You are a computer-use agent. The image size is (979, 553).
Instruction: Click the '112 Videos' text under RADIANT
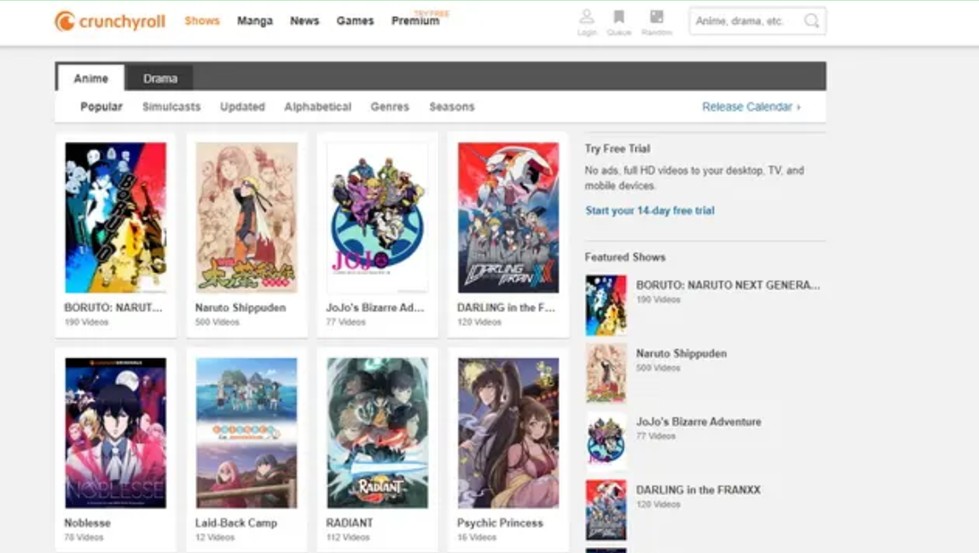pos(348,537)
